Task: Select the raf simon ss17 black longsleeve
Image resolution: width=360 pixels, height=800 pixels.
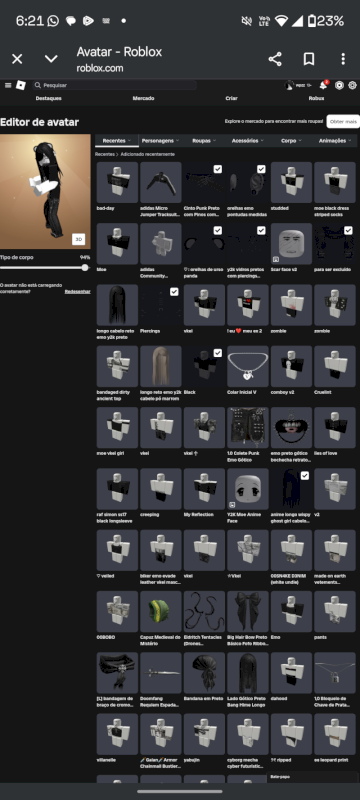Action: click(x=117, y=489)
